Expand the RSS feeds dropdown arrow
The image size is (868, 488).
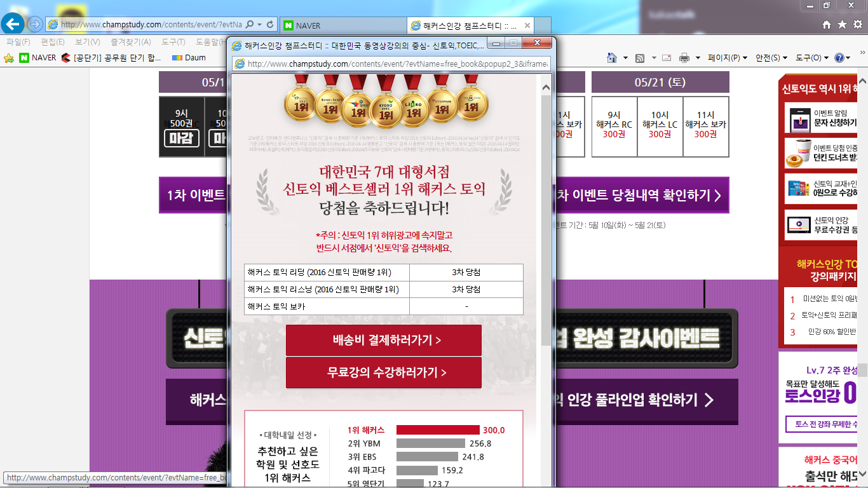tap(653, 58)
